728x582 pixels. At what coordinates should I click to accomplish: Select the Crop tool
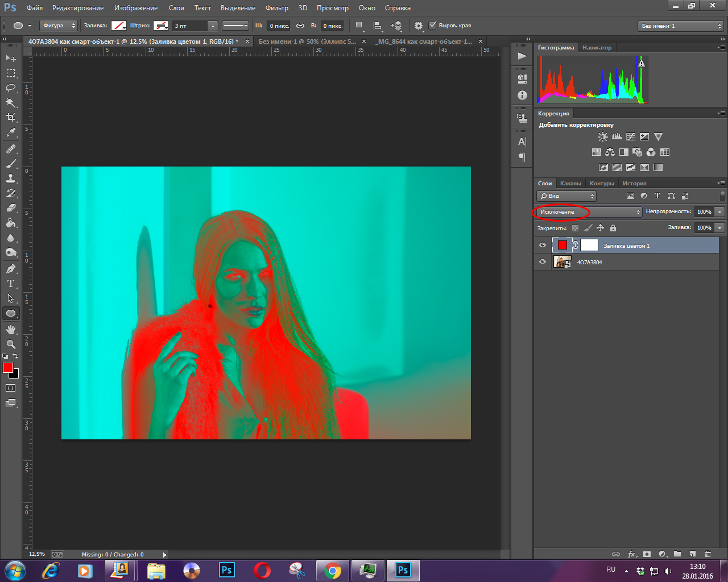pyautogui.click(x=11, y=118)
